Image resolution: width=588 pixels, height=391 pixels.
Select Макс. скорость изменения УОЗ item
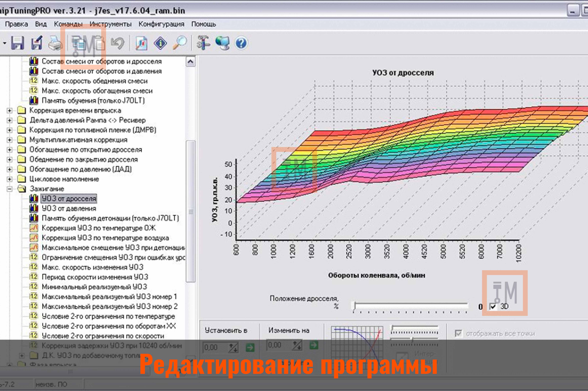93,267
